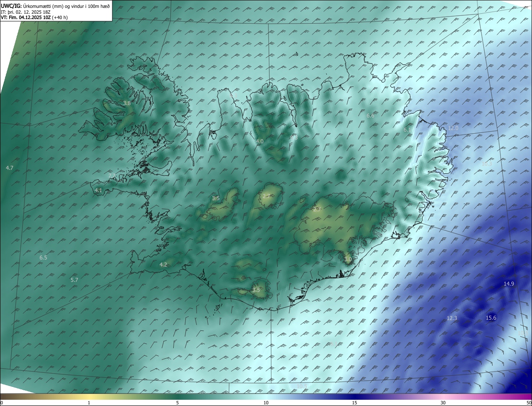Click the 3.0 precipitation value label
Viewport: 532px width, 406px height.
[348, 259]
